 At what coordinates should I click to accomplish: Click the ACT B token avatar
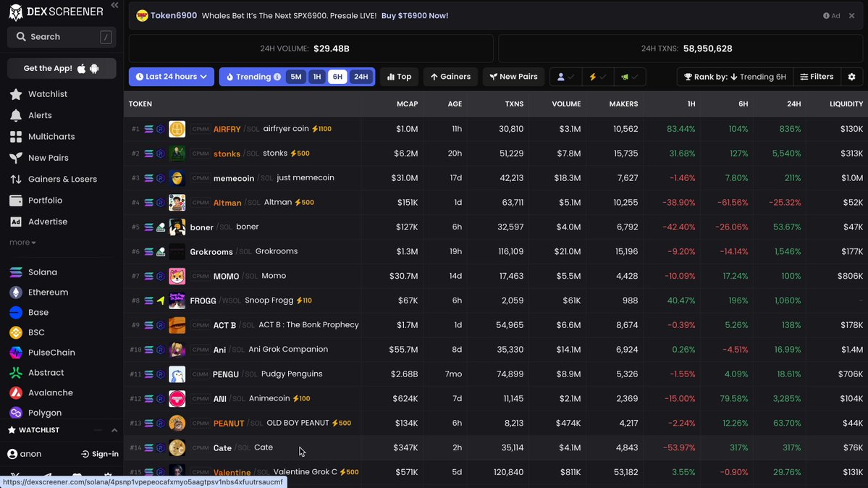pyautogui.click(x=177, y=325)
